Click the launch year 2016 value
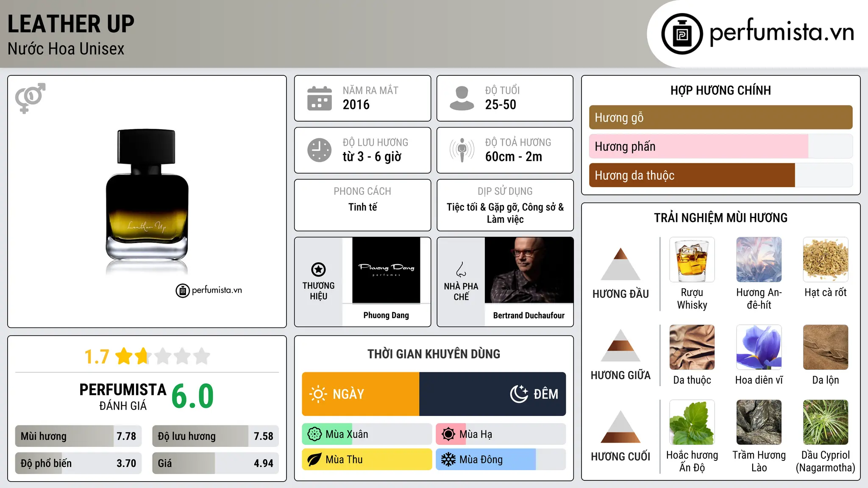The width and height of the screenshot is (868, 488). (x=356, y=105)
